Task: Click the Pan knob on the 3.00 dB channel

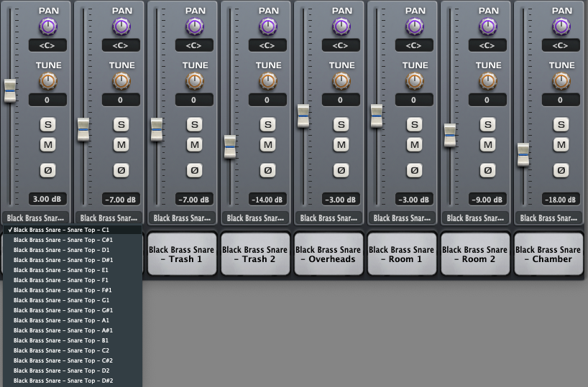Action: point(47,27)
